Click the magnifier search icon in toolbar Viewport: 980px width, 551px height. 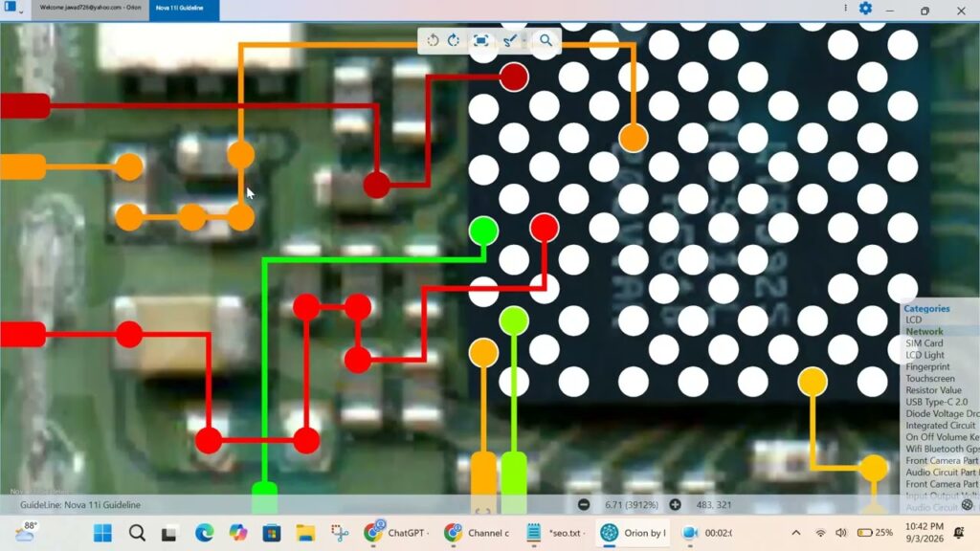[546, 40]
